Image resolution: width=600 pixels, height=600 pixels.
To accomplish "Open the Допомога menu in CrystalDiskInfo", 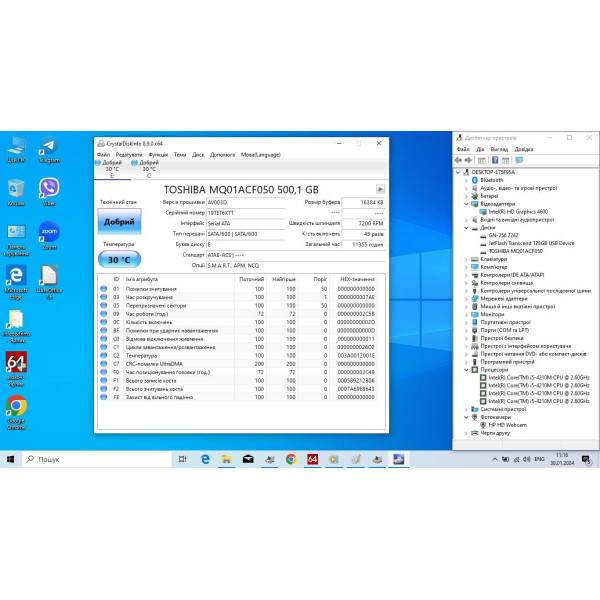I will tap(222, 155).
